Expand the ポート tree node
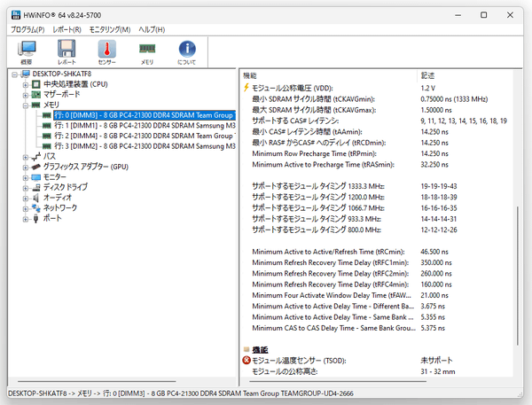The width and height of the screenshot is (532, 405). coord(26,219)
